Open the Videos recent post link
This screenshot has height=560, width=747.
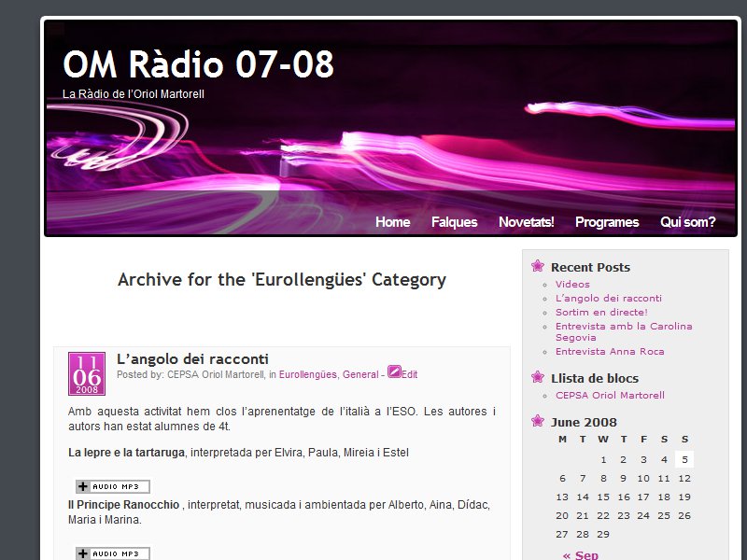[x=572, y=285]
